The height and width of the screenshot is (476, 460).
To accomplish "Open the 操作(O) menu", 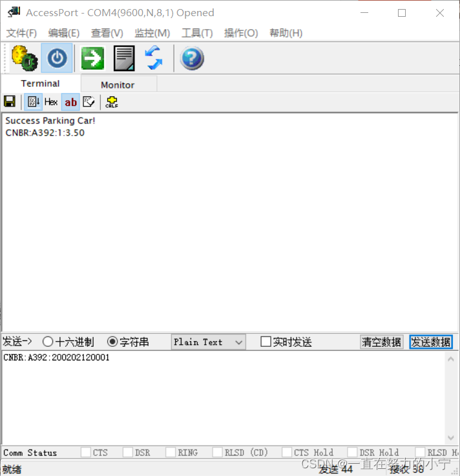I will point(241,33).
